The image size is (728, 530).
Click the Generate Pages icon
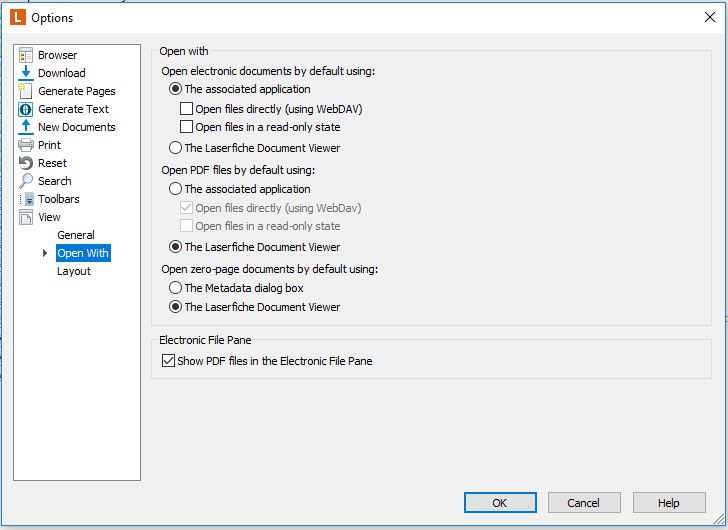26,91
